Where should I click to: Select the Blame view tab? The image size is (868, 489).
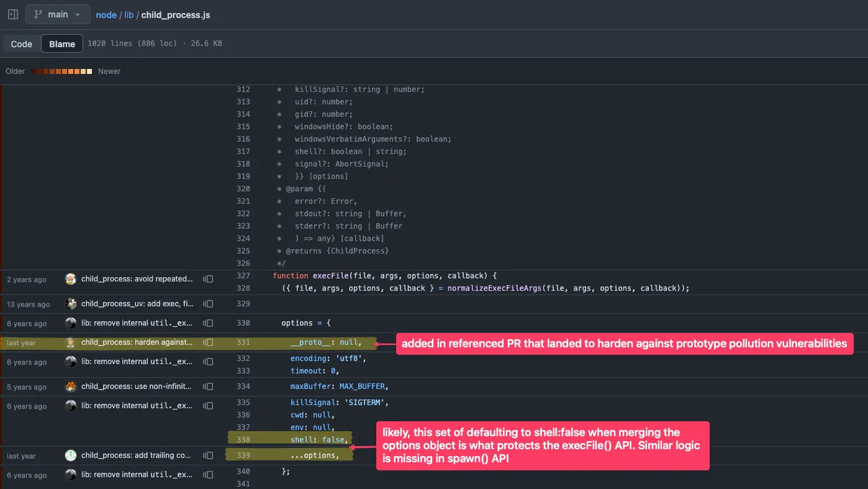(62, 44)
